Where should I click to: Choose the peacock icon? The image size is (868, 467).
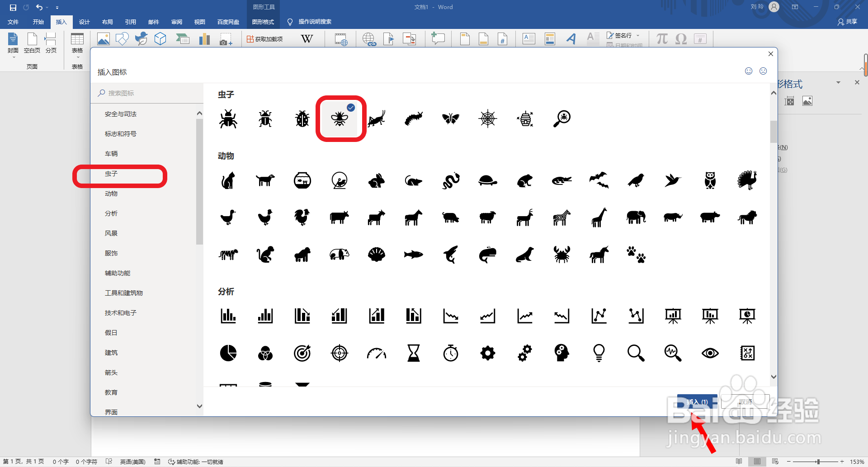(747, 180)
